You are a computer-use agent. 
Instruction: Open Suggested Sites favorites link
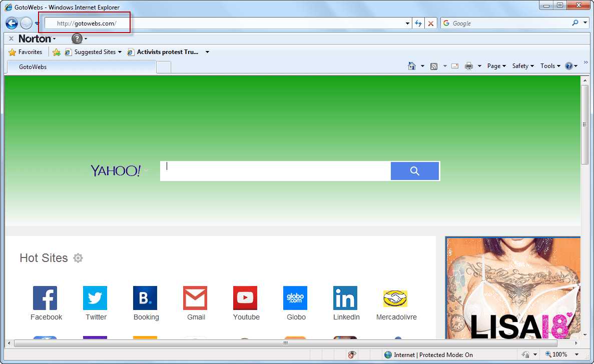coord(93,52)
